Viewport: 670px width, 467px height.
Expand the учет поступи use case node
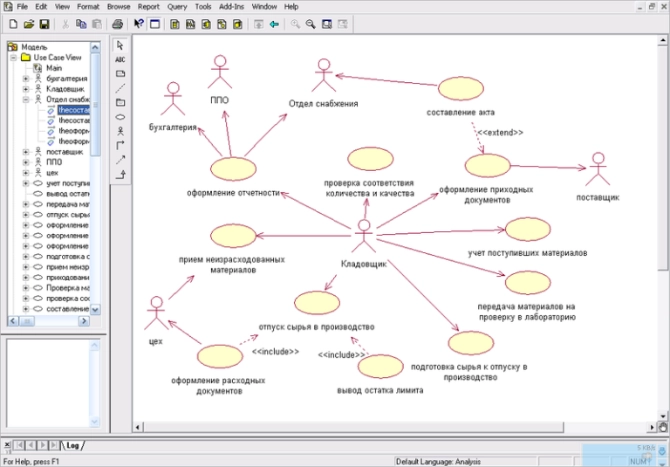[x=26, y=183]
